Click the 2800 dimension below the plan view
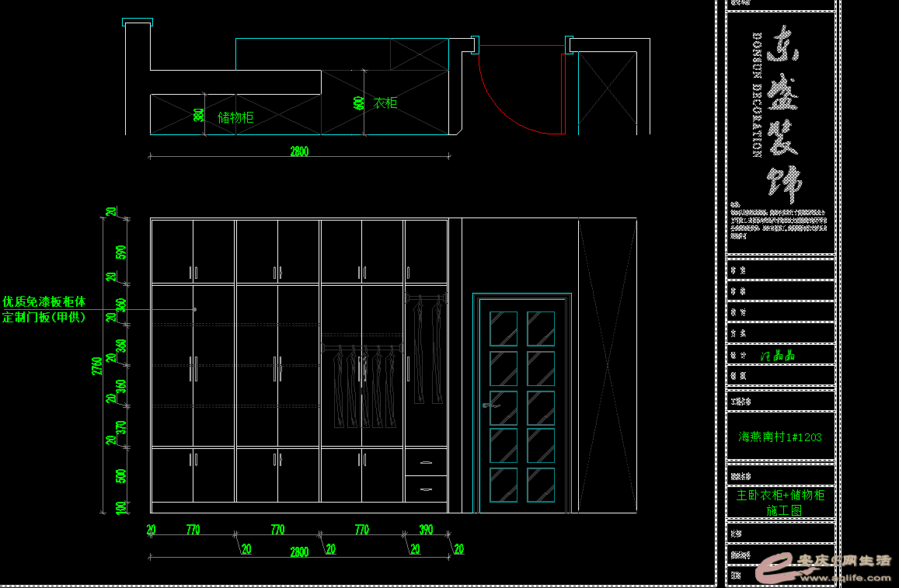 coord(299,151)
